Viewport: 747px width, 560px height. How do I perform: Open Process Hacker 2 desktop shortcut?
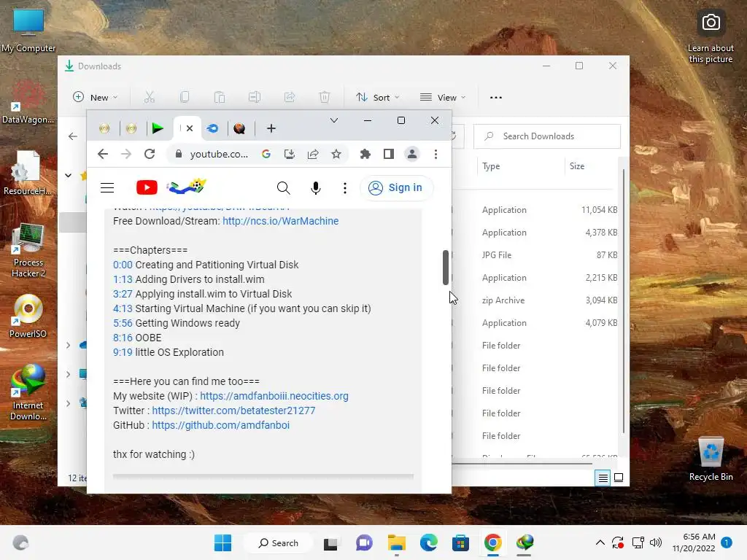[28, 250]
